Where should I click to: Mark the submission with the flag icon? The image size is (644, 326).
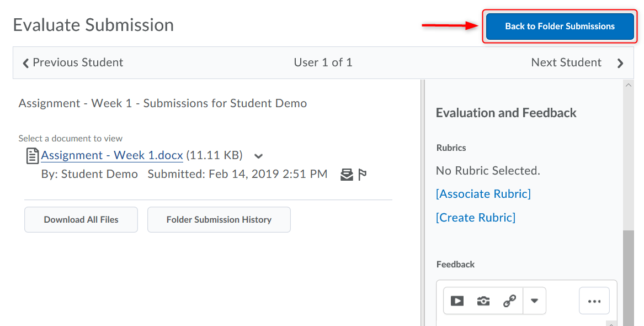[363, 175]
